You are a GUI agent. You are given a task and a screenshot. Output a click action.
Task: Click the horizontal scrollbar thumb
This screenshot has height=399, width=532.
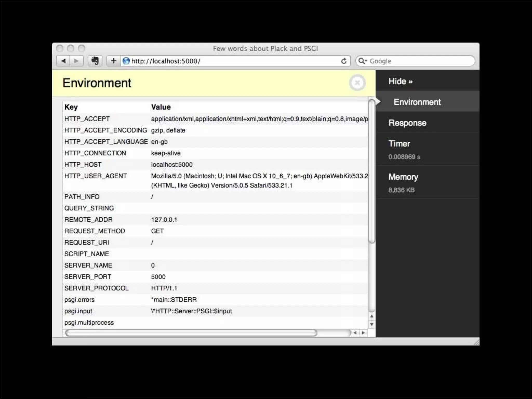[x=191, y=333]
